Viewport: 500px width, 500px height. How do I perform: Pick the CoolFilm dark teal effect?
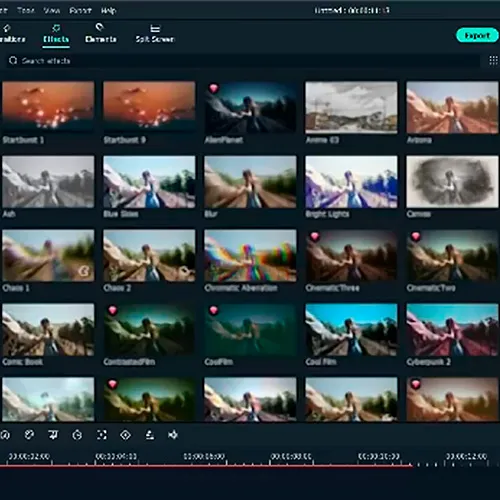click(250, 329)
